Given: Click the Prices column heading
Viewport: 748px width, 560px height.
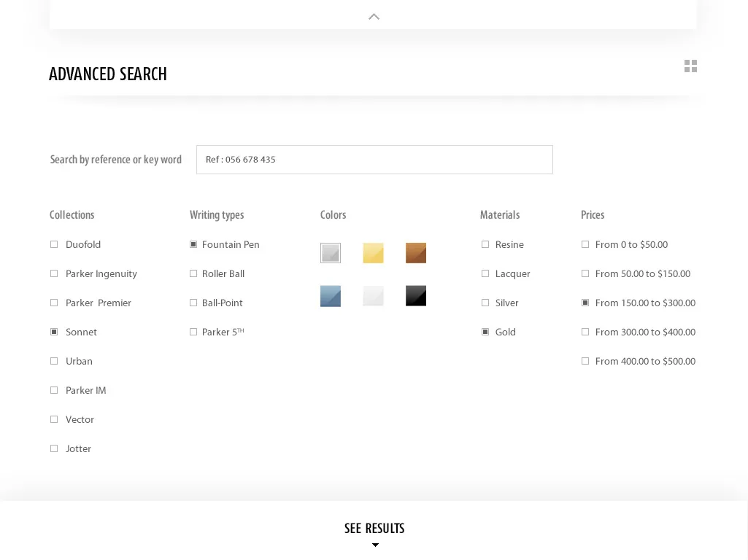Looking at the screenshot, I should (593, 215).
